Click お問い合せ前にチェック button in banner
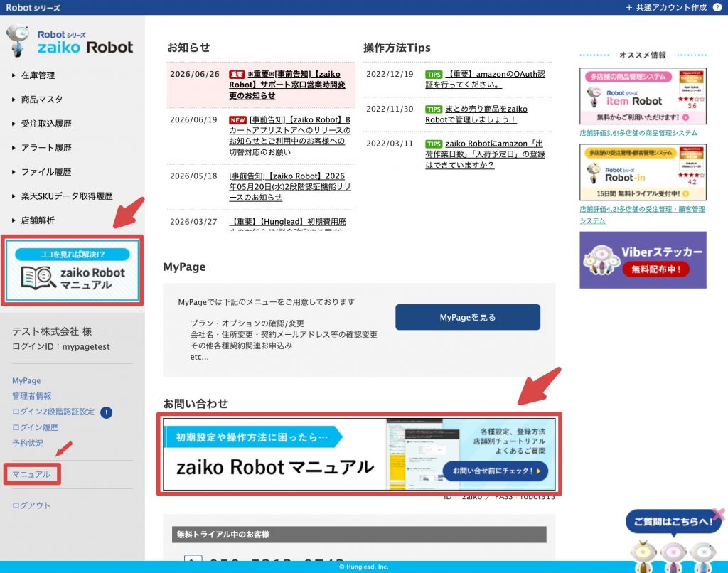 [x=496, y=471]
